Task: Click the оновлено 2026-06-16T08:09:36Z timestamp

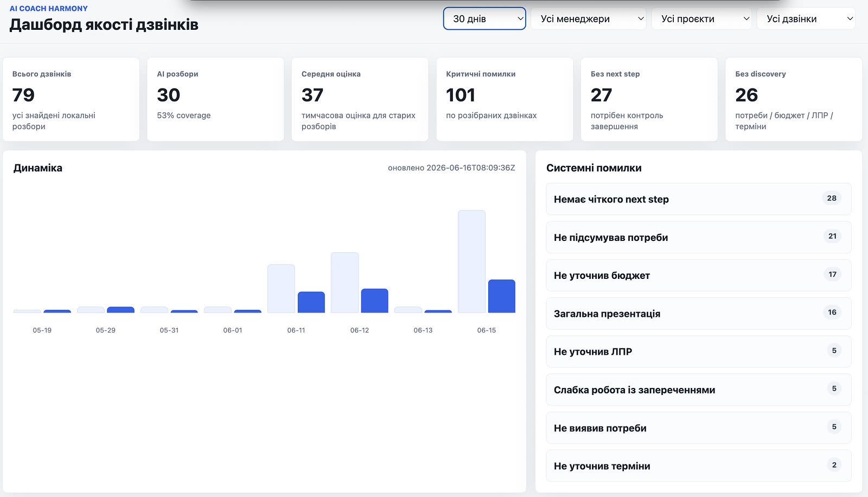Action: [451, 168]
